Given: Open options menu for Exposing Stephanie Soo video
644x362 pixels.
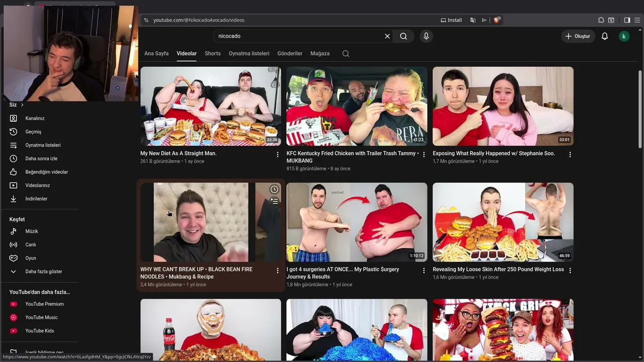Looking at the screenshot, I should 570,155.
